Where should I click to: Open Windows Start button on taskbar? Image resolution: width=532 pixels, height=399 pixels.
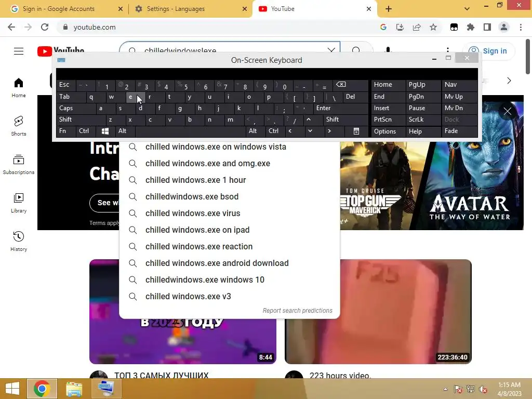pos(12,389)
